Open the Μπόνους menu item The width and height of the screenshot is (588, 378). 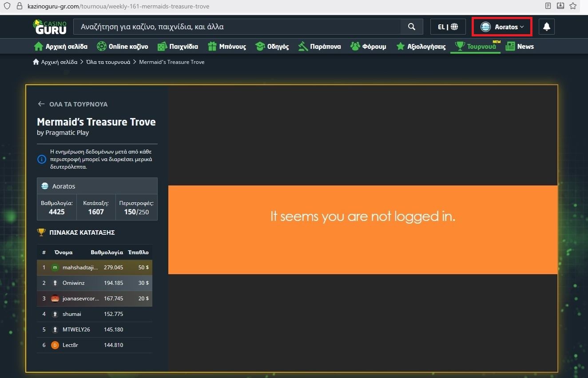click(226, 47)
